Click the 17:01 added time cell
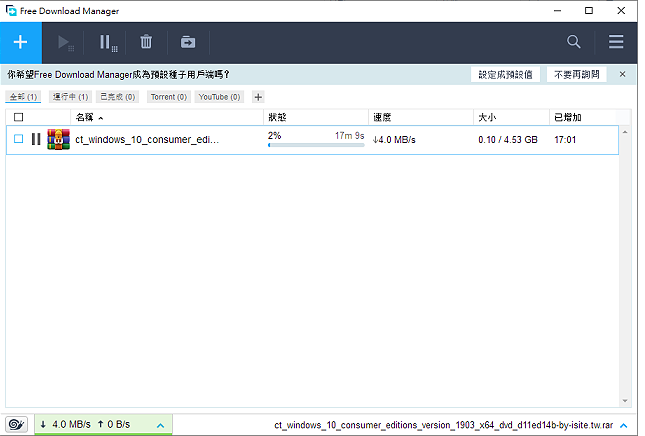Image resolution: width=645 pixels, height=436 pixels. click(x=565, y=140)
